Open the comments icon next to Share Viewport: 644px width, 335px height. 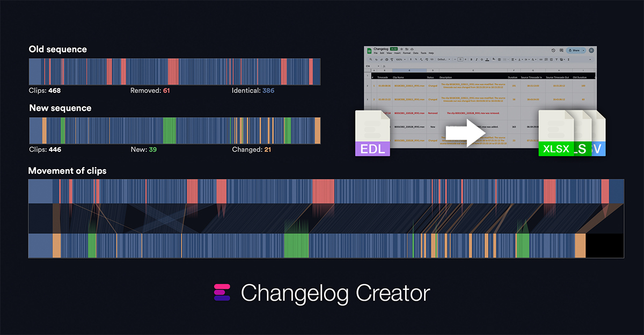561,50
